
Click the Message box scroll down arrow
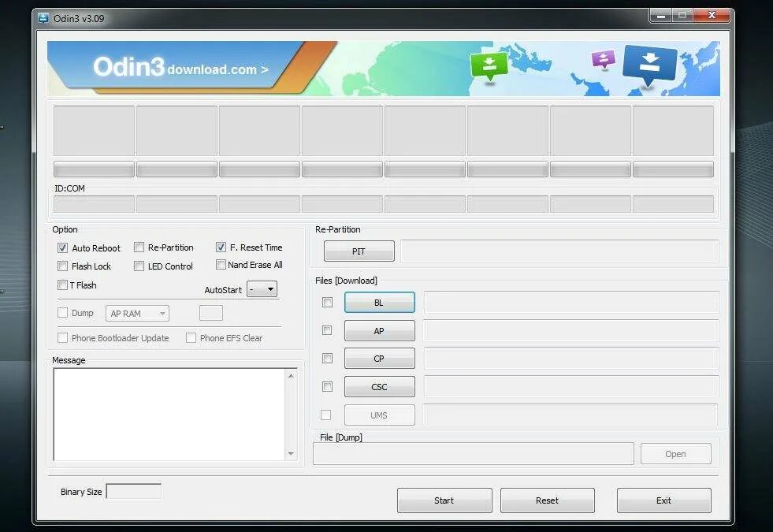pos(291,454)
